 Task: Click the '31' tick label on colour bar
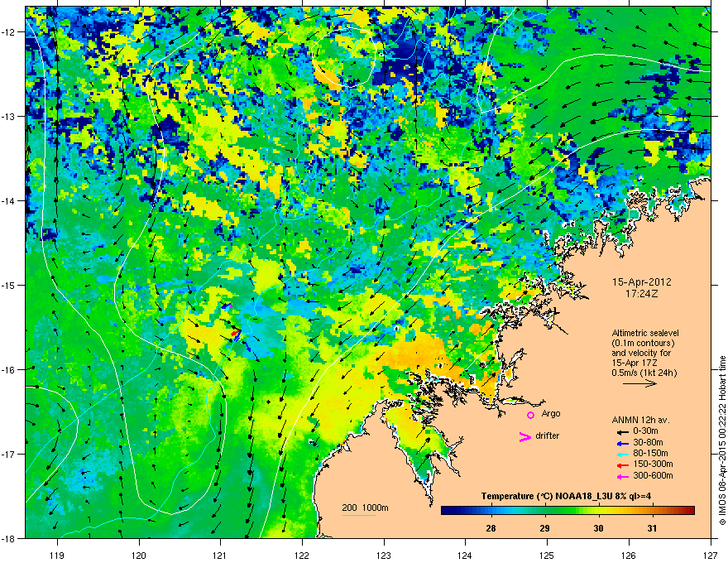653,528
